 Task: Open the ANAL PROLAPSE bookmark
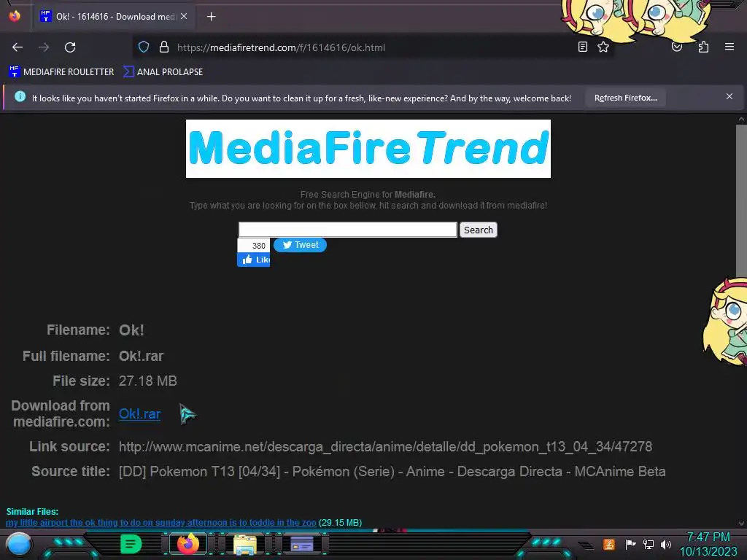(163, 72)
